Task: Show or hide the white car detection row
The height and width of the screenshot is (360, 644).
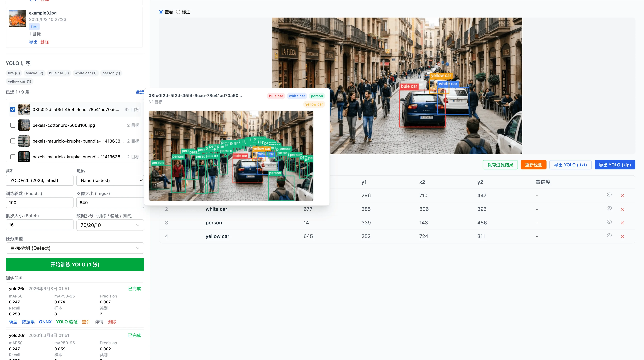Action: (609, 208)
